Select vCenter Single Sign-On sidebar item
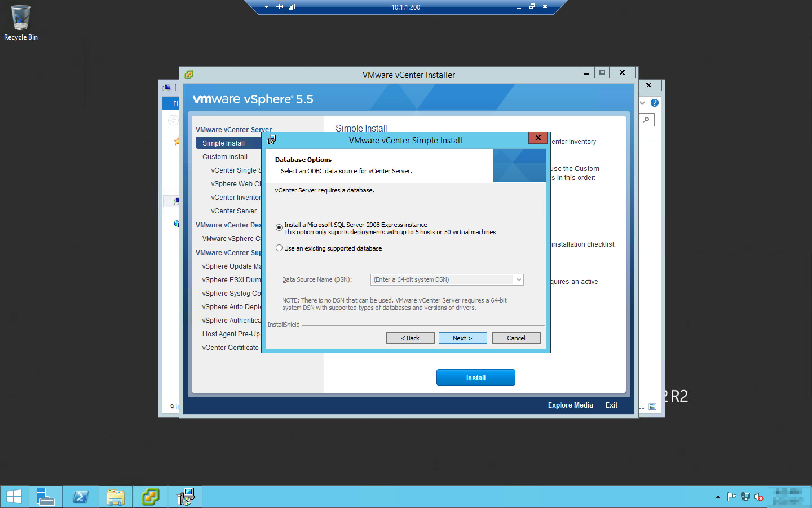The width and height of the screenshot is (812, 508). (236, 170)
